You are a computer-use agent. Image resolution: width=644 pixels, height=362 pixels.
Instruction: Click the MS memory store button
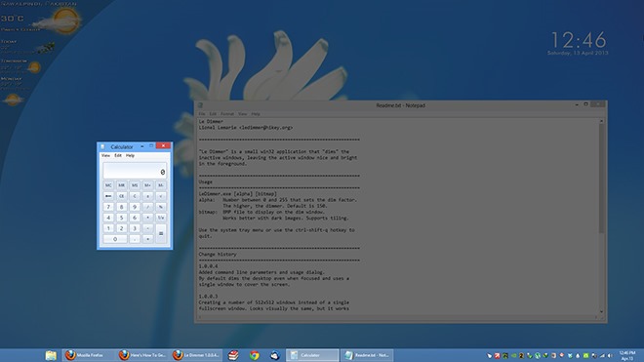pyautogui.click(x=135, y=185)
